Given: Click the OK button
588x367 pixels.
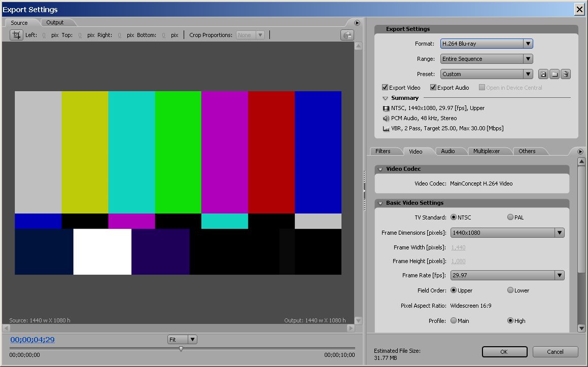Looking at the screenshot, I should click(504, 352).
